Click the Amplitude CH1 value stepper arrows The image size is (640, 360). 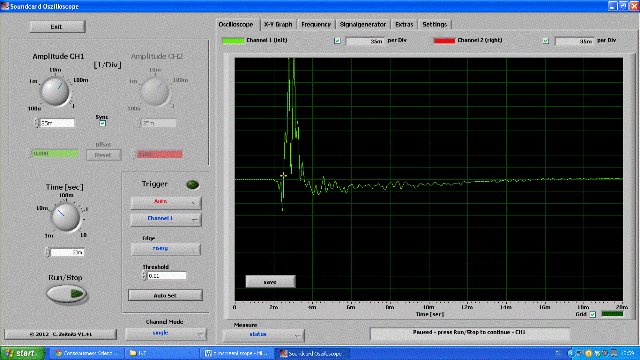(37, 123)
